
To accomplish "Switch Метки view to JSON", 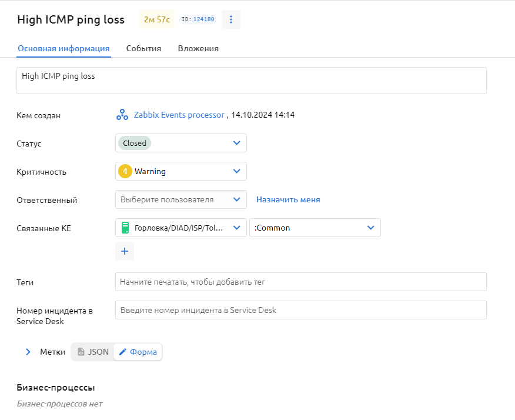I will (x=93, y=352).
